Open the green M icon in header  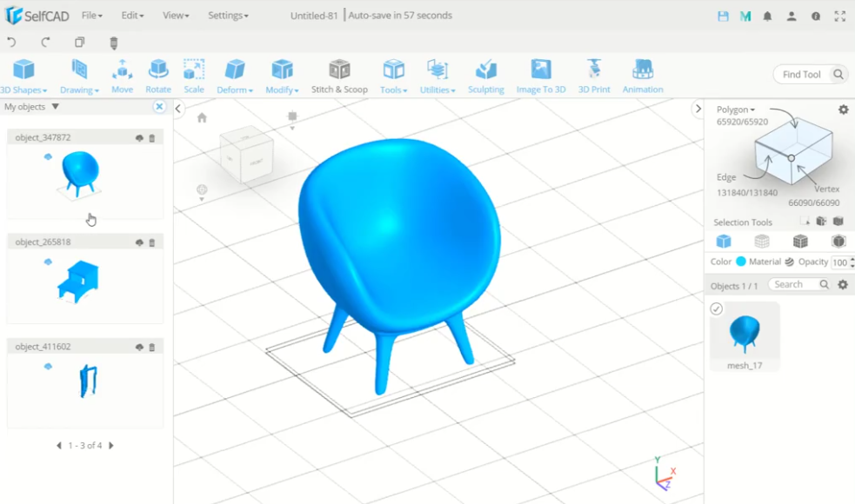(x=745, y=16)
